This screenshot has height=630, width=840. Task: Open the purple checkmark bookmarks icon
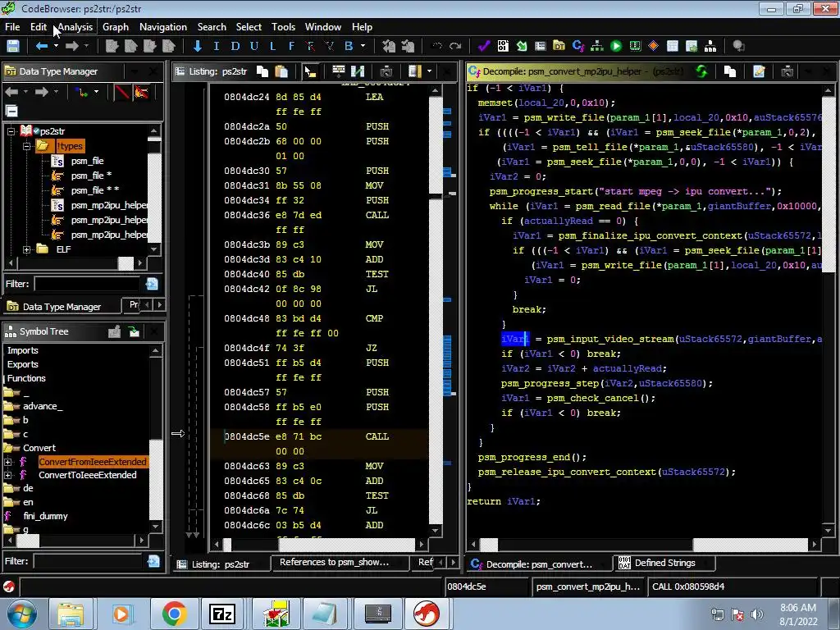coord(484,46)
